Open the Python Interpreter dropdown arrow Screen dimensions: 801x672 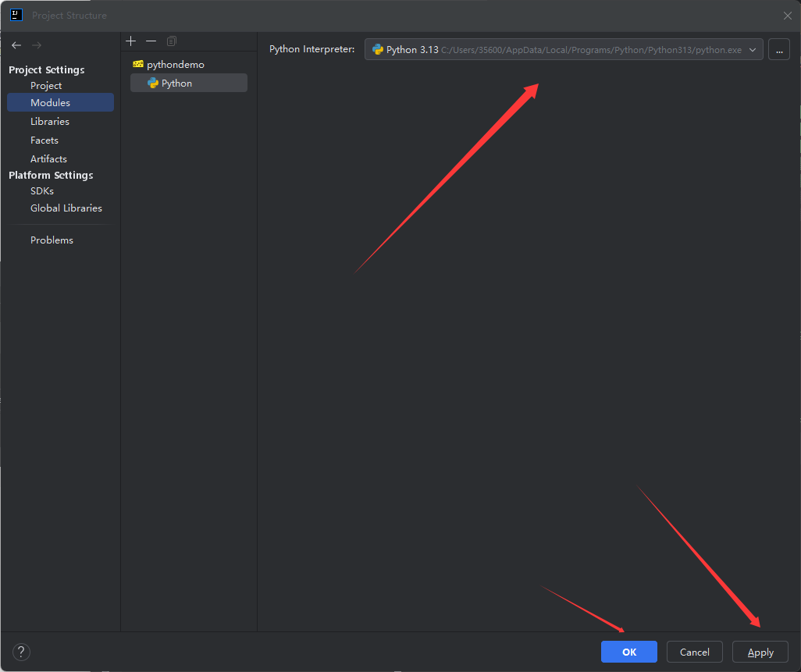click(x=753, y=49)
